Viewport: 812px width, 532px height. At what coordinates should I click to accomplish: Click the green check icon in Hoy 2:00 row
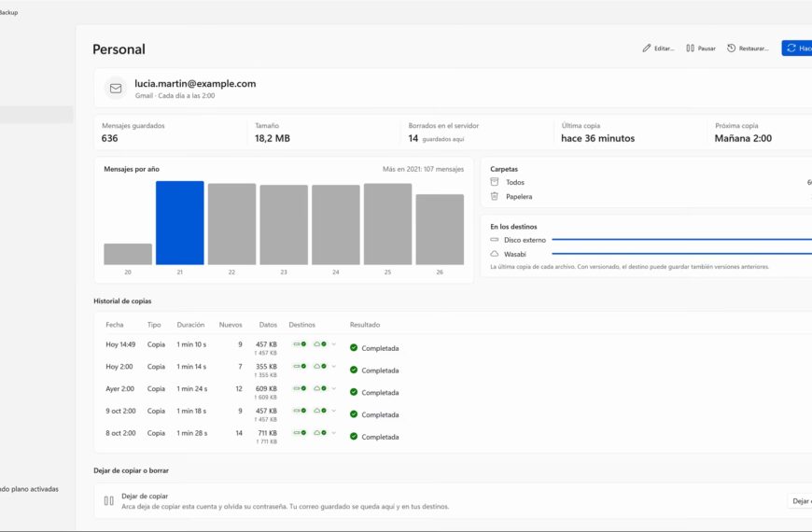[354, 370]
